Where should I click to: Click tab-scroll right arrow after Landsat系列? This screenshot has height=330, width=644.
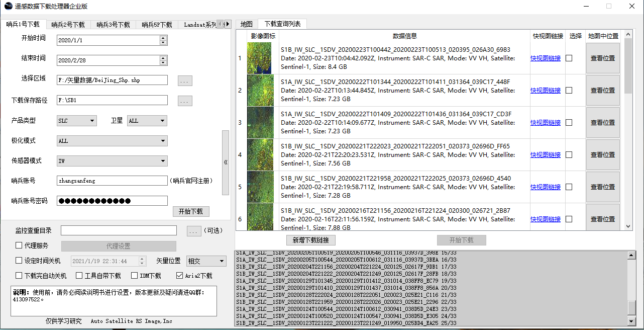click(227, 23)
